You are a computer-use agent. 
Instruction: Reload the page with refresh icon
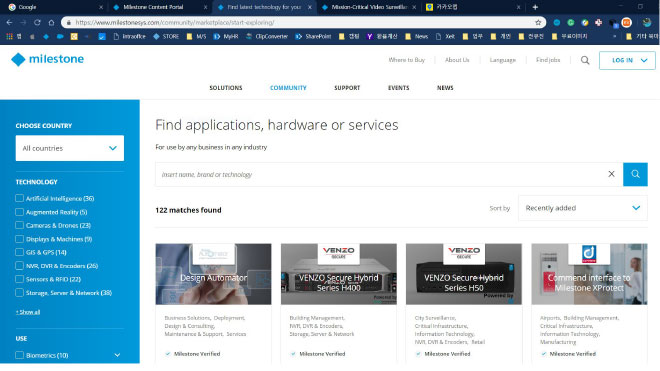tap(37, 22)
